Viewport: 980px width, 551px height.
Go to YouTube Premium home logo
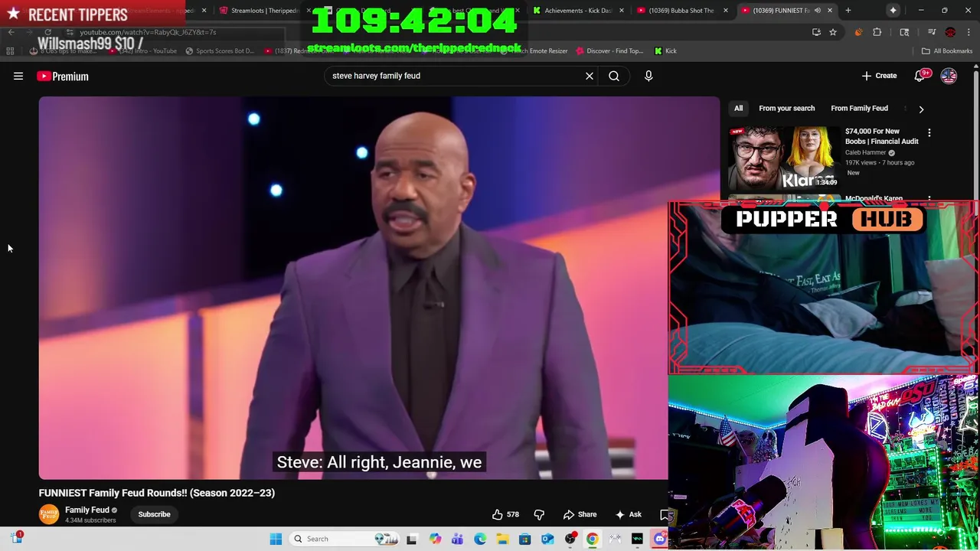click(63, 76)
